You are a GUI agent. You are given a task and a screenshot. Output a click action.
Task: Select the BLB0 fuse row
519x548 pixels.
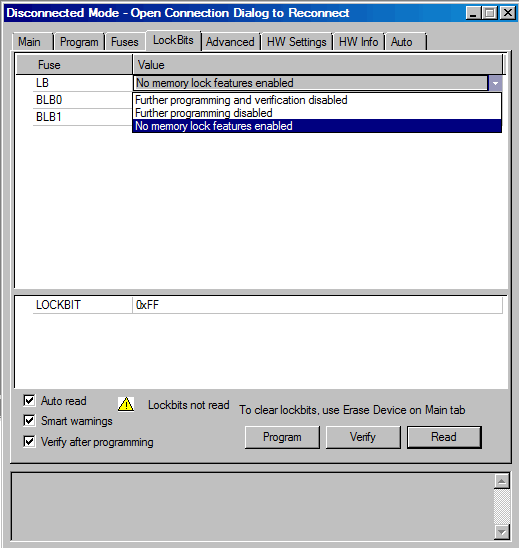(x=82, y=100)
